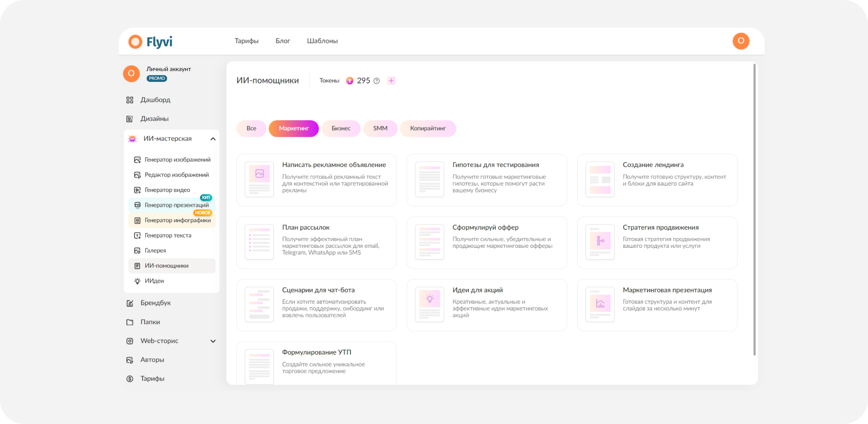Open the Создание лендинга assistant card
868x424 pixels.
click(x=657, y=180)
